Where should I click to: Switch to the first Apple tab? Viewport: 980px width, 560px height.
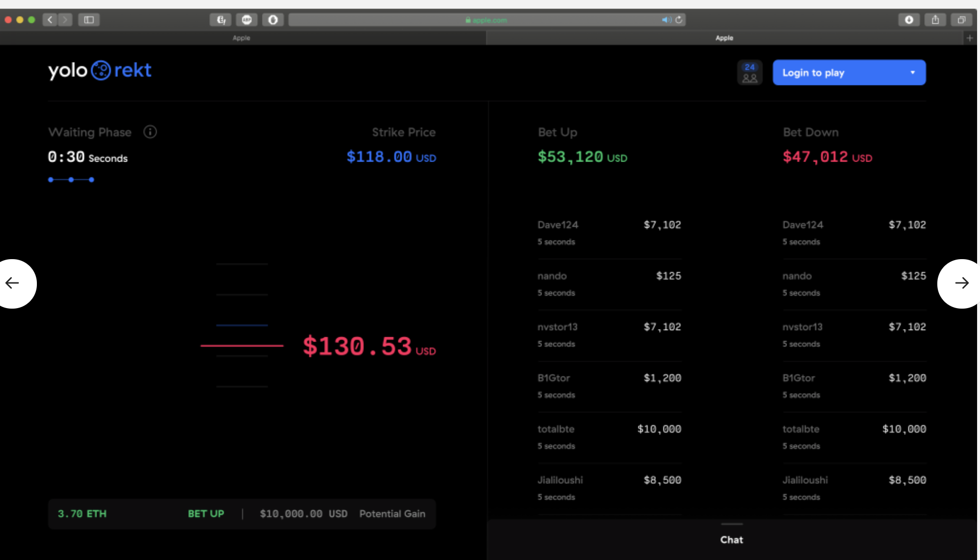[x=242, y=38]
